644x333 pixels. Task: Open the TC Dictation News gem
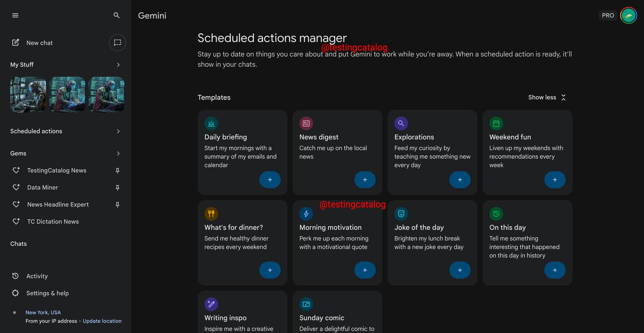[x=53, y=221]
